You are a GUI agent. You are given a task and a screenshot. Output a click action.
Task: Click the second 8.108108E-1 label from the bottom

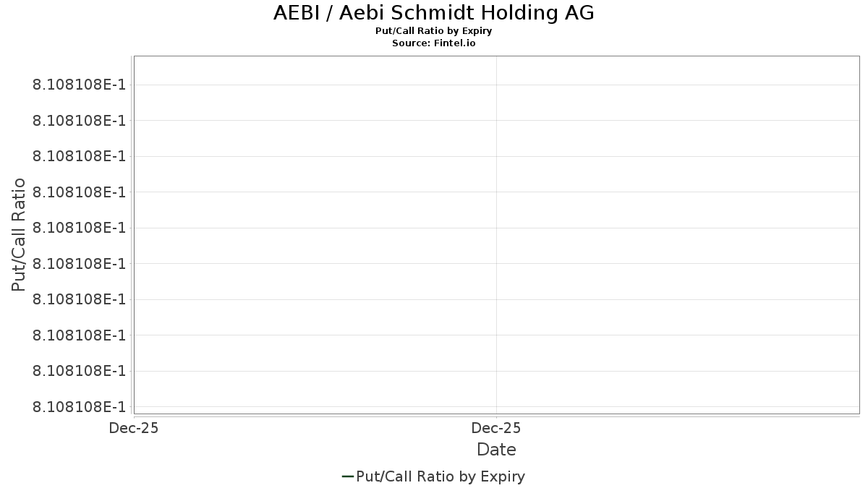tap(80, 371)
